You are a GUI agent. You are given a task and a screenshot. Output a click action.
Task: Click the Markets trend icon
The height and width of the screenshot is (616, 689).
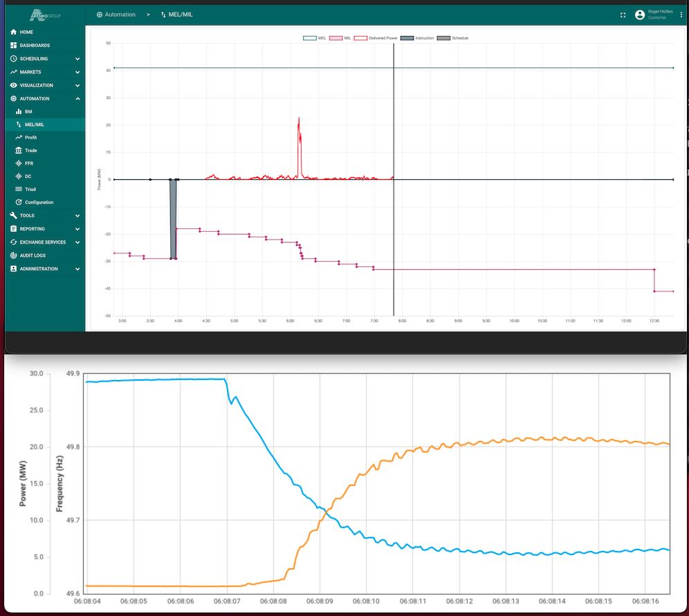13,72
